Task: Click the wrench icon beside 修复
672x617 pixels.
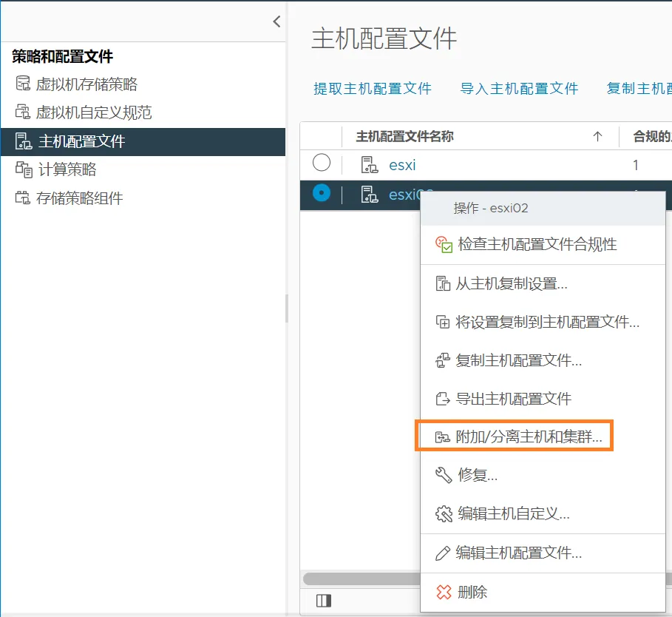Action: coord(443,475)
